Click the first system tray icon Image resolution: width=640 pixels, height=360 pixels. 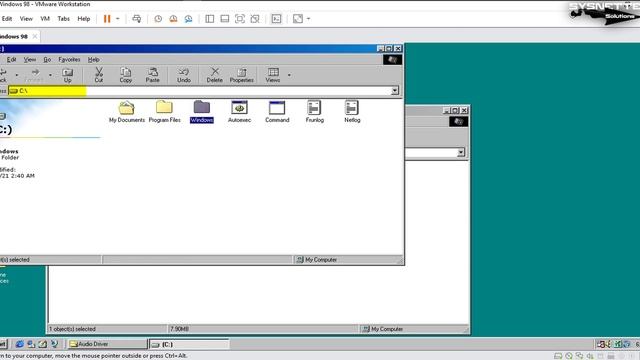[x=601, y=344]
